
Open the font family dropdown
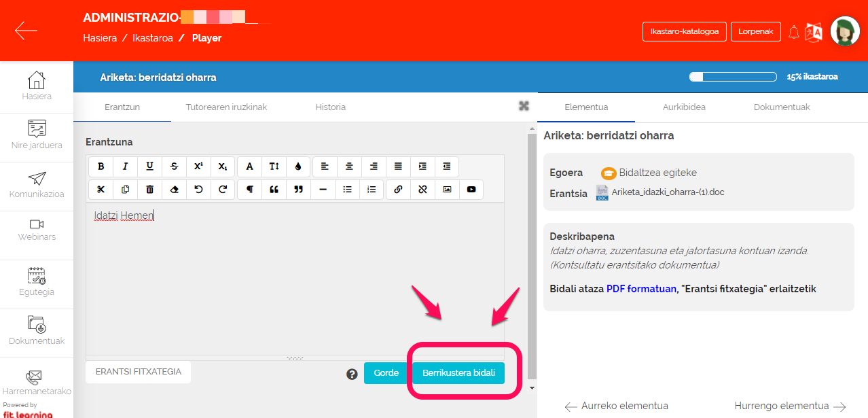pos(249,167)
